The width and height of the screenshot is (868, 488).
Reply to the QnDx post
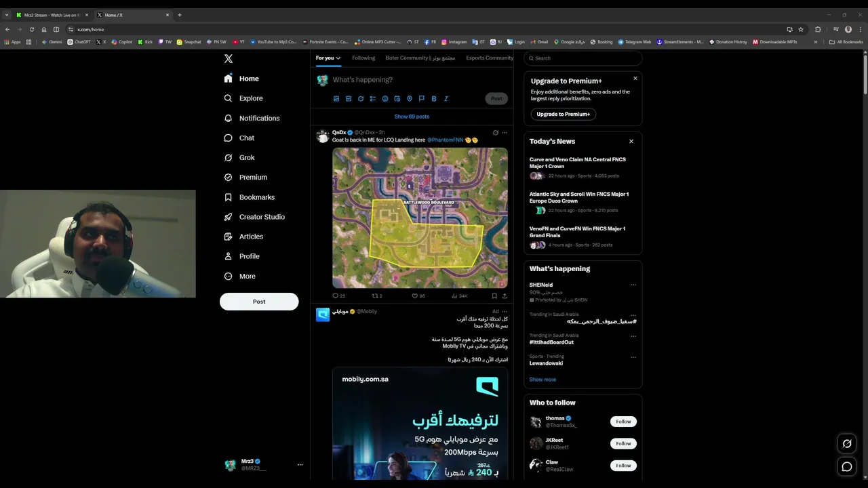[338, 296]
